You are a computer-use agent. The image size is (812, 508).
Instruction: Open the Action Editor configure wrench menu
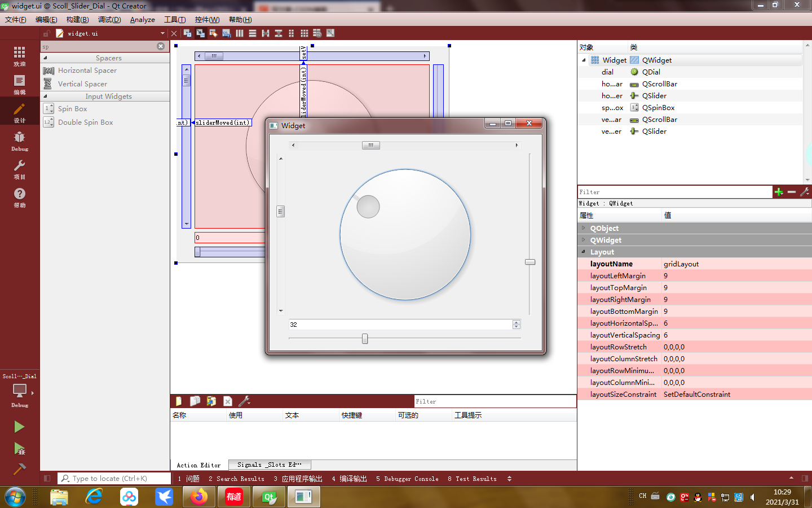244,401
